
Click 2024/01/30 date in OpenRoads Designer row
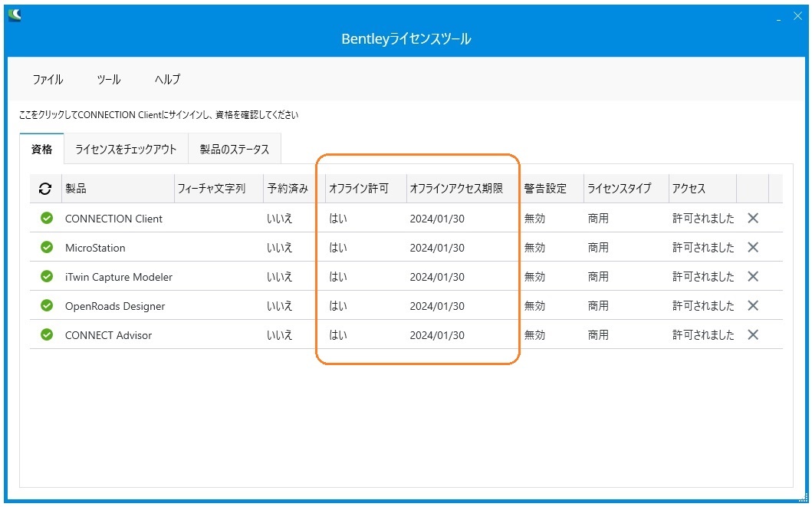pos(437,306)
